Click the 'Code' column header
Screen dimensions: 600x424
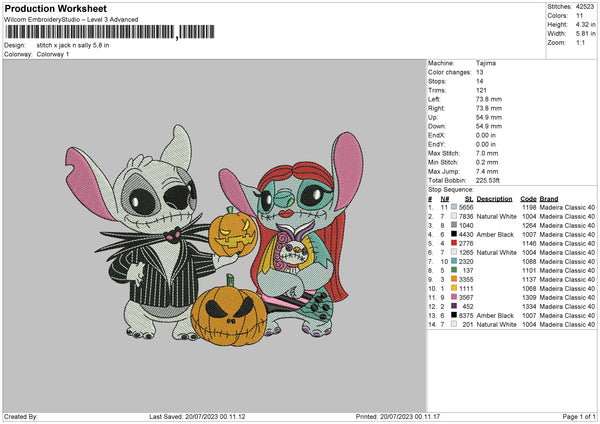click(528, 199)
